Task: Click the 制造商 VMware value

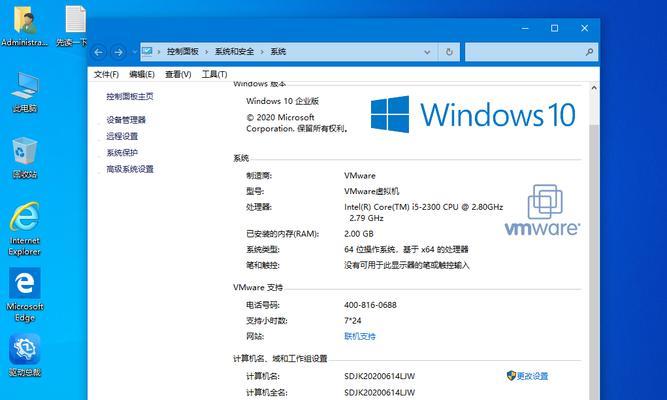Action: tap(360, 175)
